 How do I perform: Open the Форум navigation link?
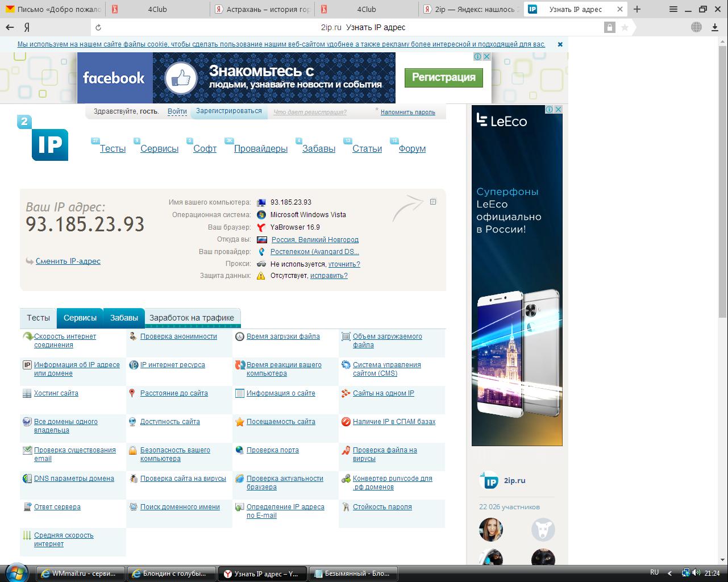click(412, 148)
